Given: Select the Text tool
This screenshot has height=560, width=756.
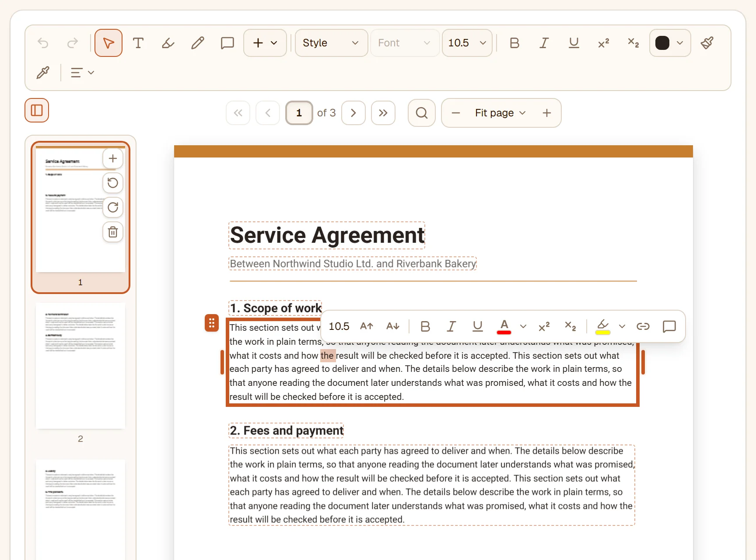Looking at the screenshot, I should [x=138, y=43].
